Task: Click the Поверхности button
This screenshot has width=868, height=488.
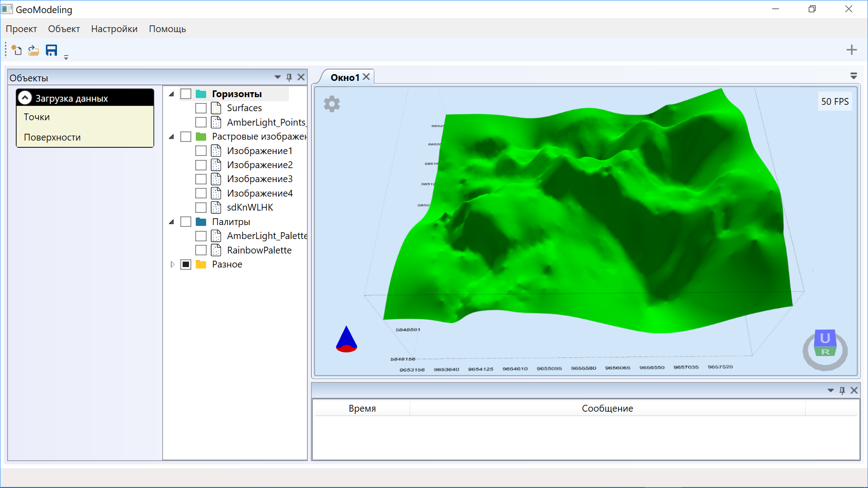Action: [x=52, y=137]
